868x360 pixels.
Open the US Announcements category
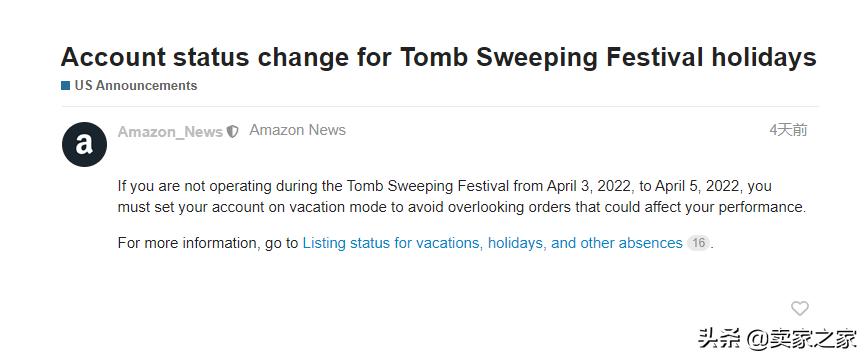pyautogui.click(x=136, y=85)
